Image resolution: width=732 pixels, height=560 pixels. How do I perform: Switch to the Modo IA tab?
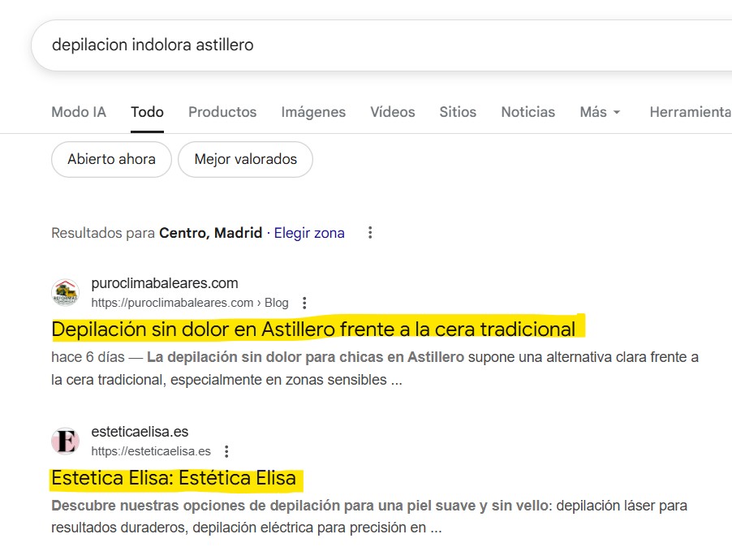pyautogui.click(x=79, y=112)
